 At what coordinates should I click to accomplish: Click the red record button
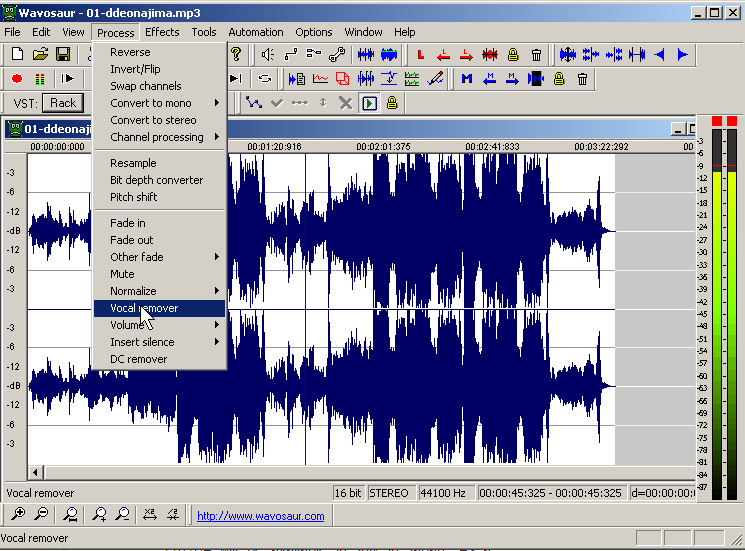point(17,79)
